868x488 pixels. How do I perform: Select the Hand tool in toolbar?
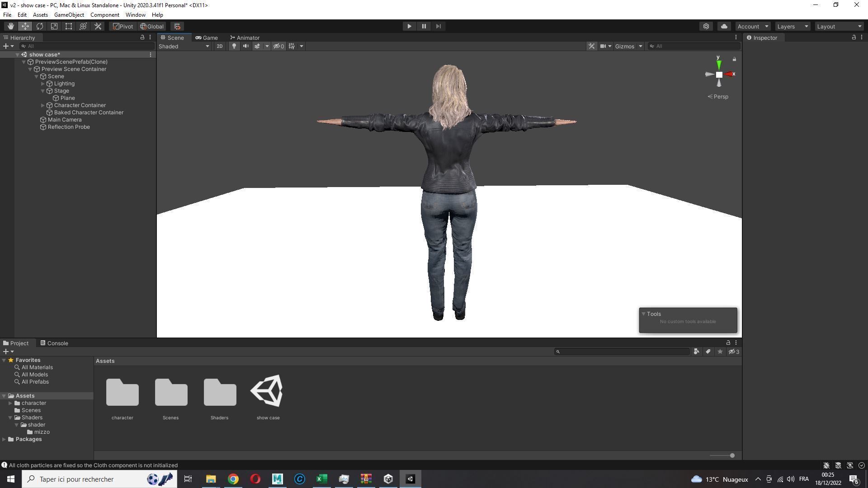[10, 26]
